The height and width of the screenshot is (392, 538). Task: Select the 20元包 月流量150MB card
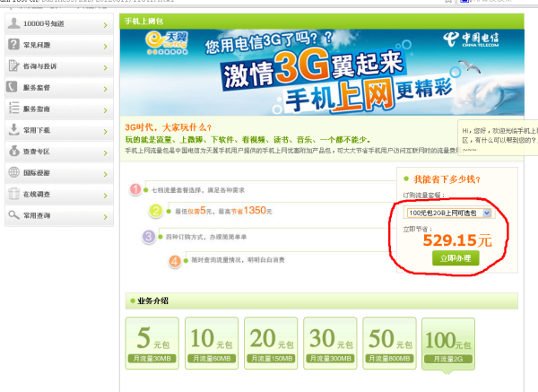pos(271,343)
